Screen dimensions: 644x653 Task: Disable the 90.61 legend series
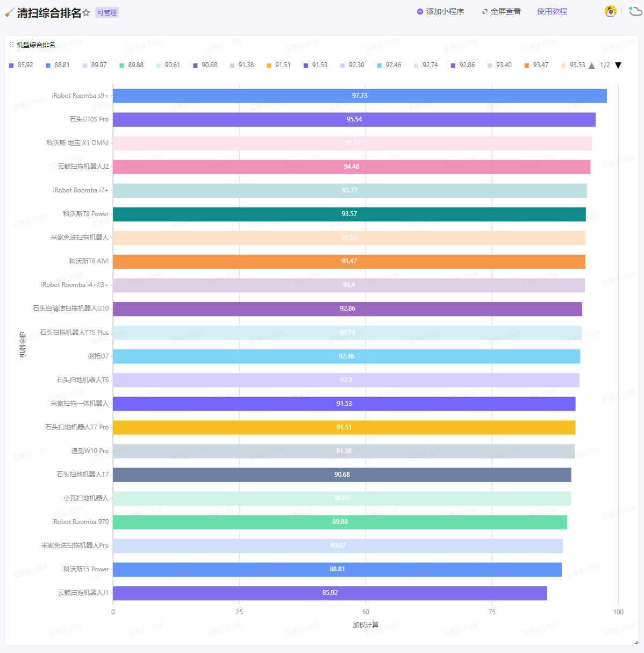tap(168, 65)
